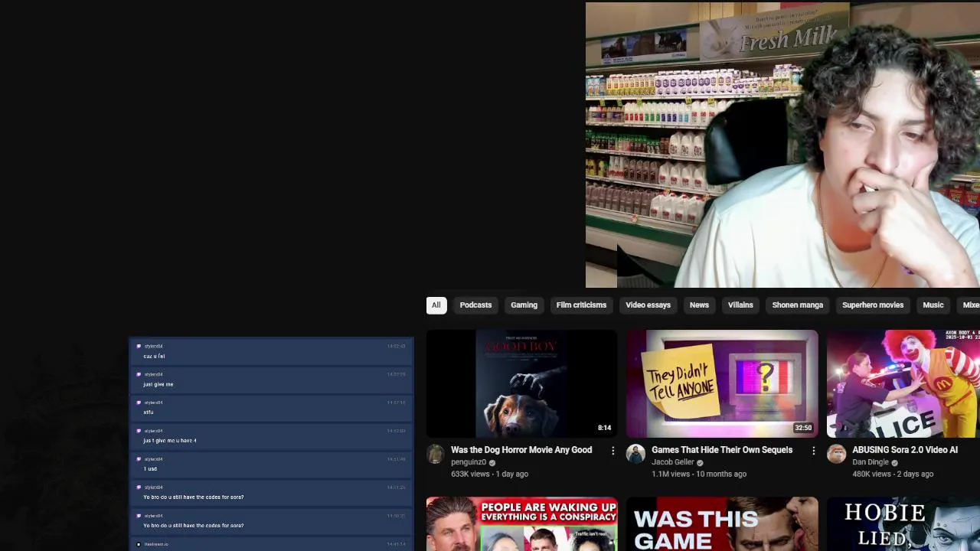Click chat message 'just give me'
The image size is (980, 551).
[x=158, y=384]
